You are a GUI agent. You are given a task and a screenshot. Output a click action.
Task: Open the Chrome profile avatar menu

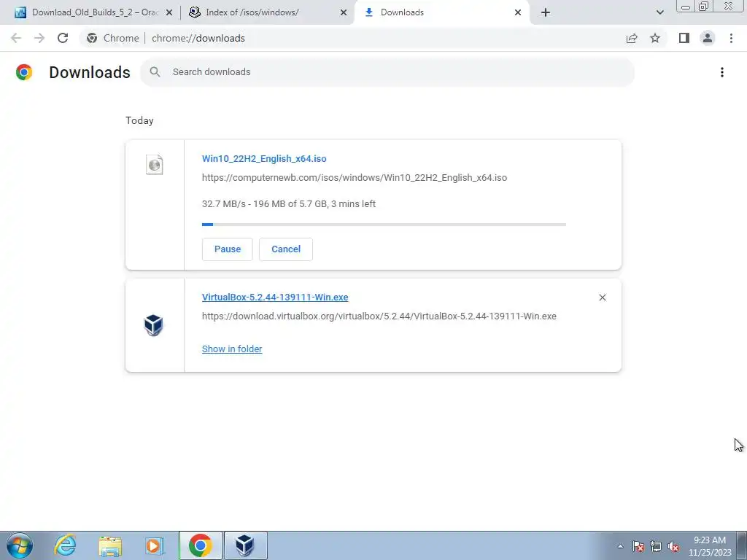coord(708,38)
